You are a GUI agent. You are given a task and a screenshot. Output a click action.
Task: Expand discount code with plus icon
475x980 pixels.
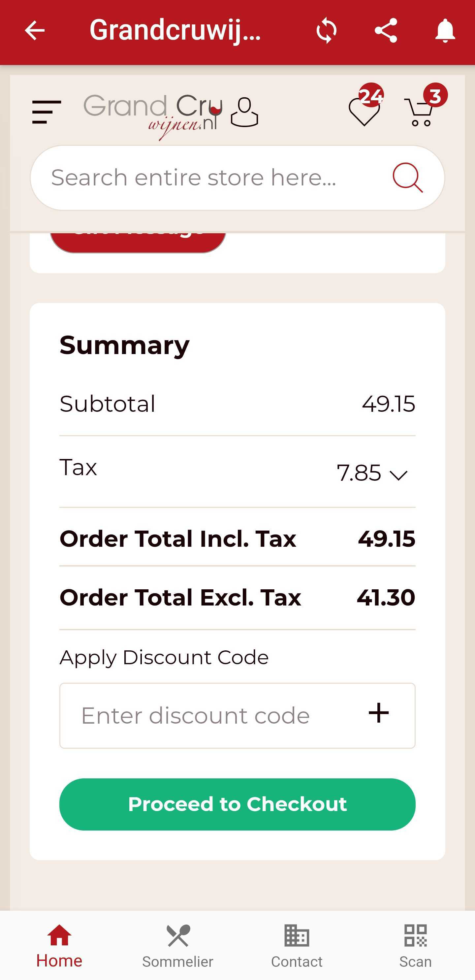(x=379, y=713)
